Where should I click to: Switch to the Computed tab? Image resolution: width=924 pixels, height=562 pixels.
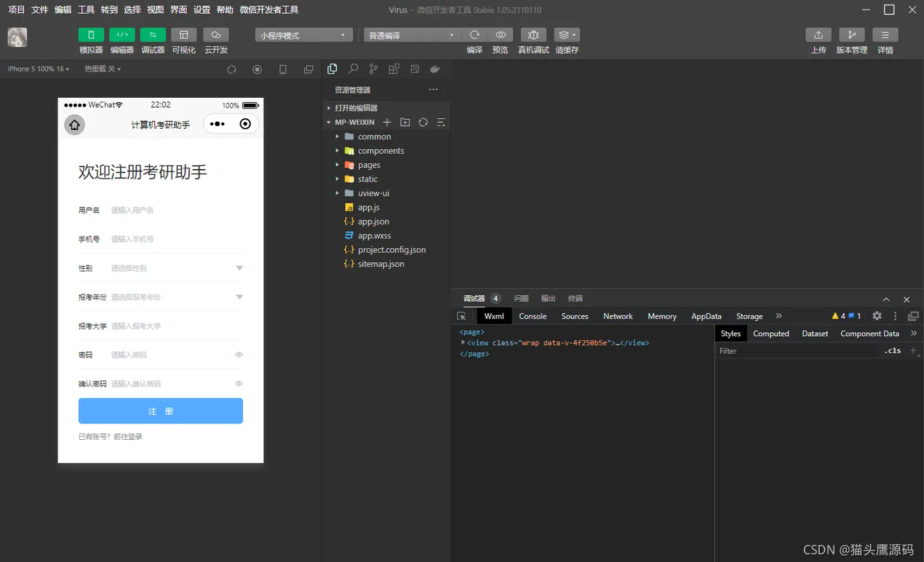771,334
